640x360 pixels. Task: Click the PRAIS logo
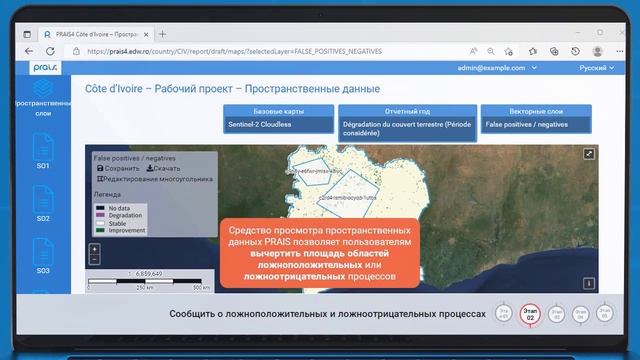click(45, 68)
